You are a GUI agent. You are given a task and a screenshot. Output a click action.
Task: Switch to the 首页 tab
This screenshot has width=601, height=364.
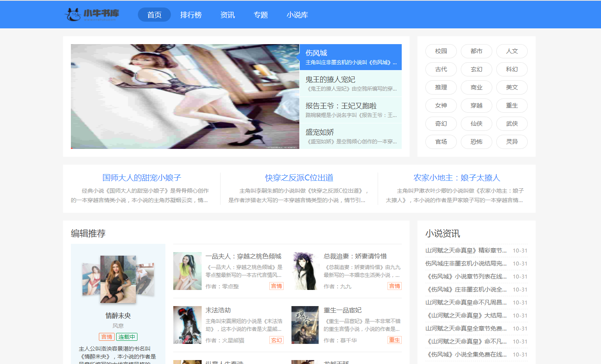(x=154, y=15)
